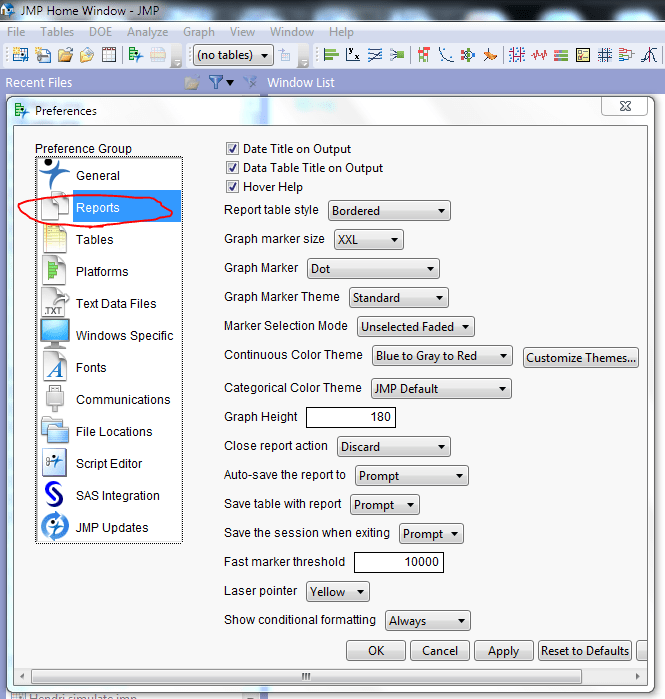The width and height of the screenshot is (665, 699).
Task: Open Marker Selection Mode dropdown
Action: tap(415, 326)
